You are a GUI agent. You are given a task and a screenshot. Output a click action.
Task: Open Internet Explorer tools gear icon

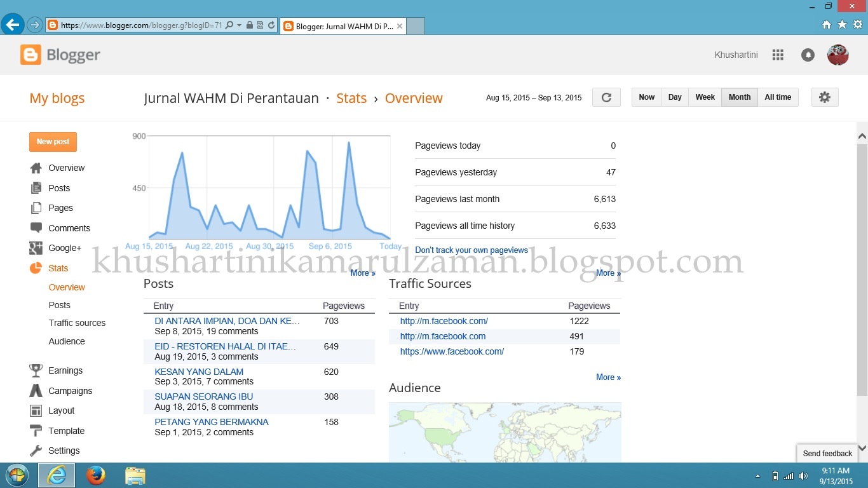click(858, 25)
